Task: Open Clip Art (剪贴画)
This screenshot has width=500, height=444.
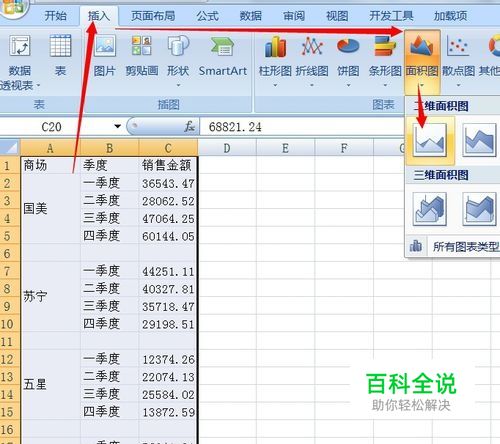Action: coord(142,55)
